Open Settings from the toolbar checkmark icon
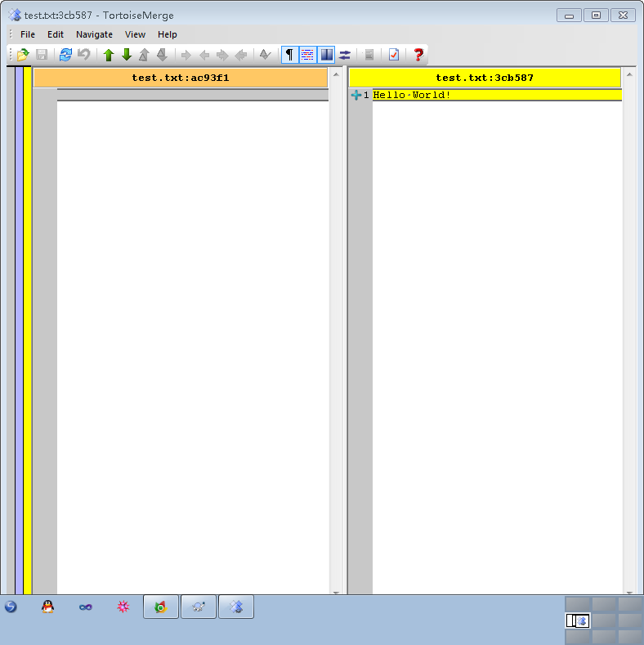Screen dimensions: 644x645 pyautogui.click(x=394, y=55)
